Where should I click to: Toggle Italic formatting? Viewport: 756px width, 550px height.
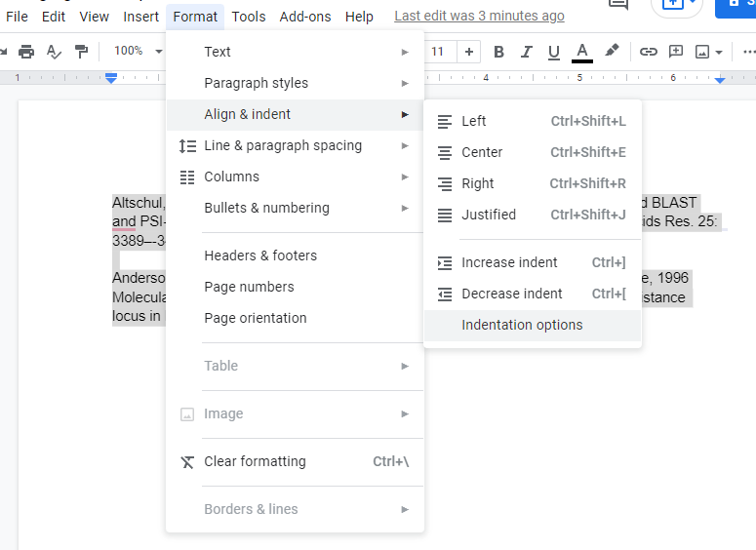click(x=527, y=52)
